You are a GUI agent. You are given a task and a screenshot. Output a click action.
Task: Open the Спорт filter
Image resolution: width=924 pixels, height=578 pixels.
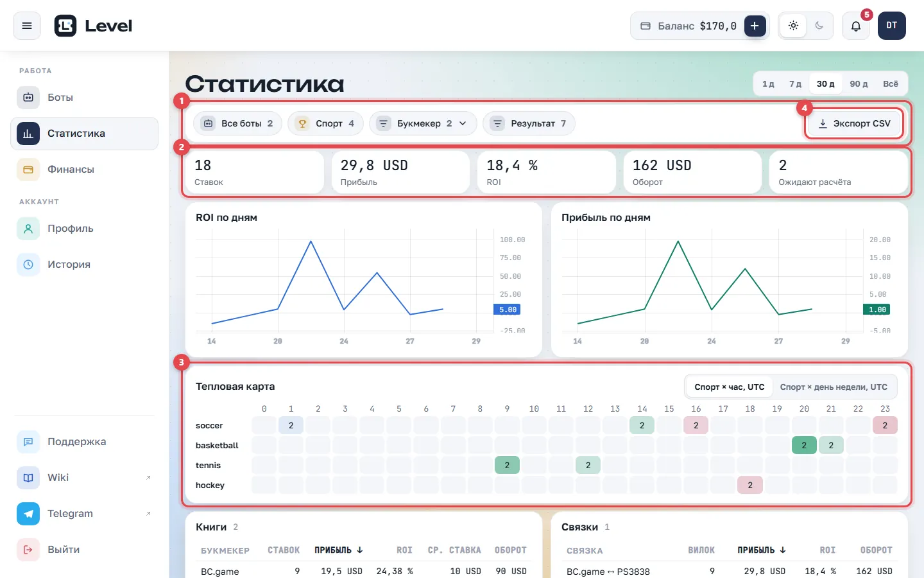coord(325,123)
